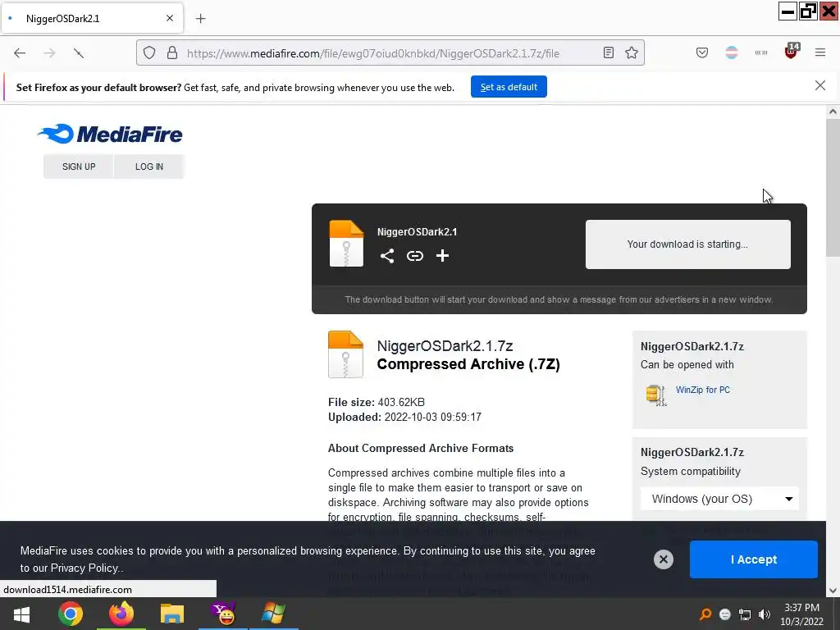Open the WinZip for PC link
The width and height of the screenshot is (840, 630).
[703, 390]
